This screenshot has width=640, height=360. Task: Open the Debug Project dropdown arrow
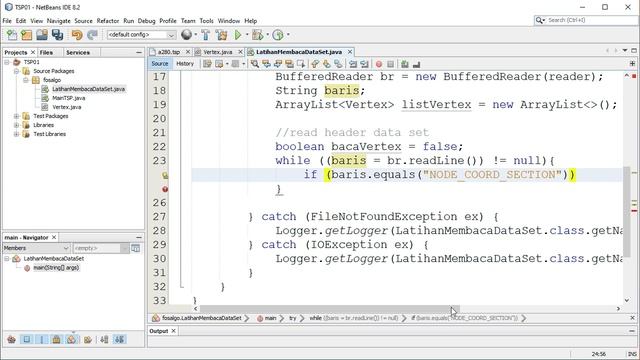pyautogui.click(x=267, y=35)
